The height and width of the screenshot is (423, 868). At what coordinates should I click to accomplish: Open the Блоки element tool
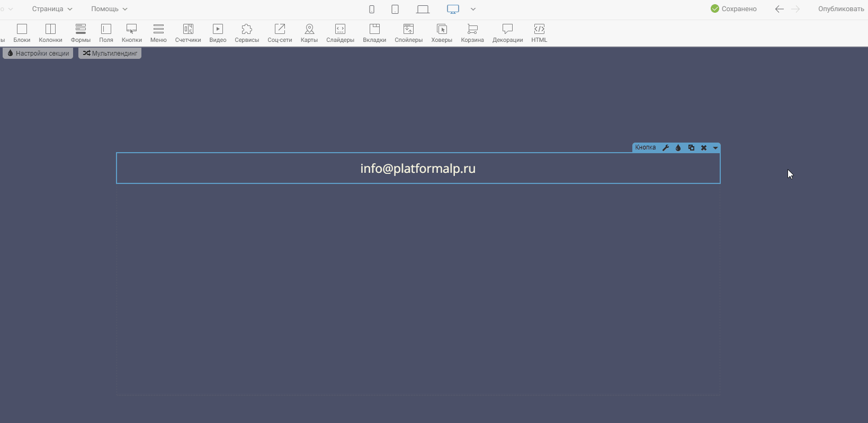click(x=22, y=33)
